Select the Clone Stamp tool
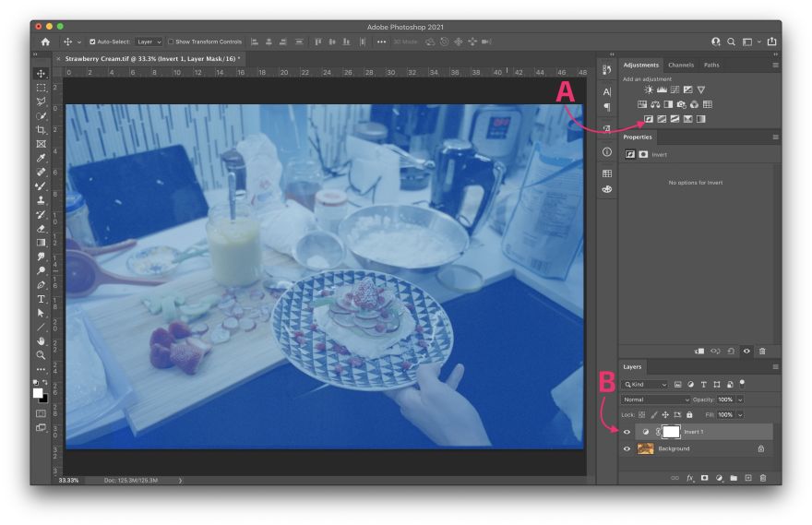This screenshot has width=812, height=525. 41,200
